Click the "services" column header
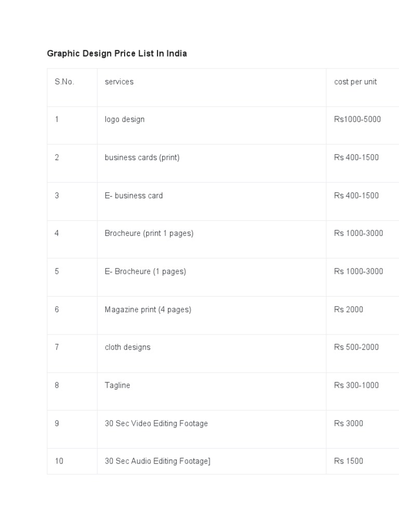 (119, 82)
